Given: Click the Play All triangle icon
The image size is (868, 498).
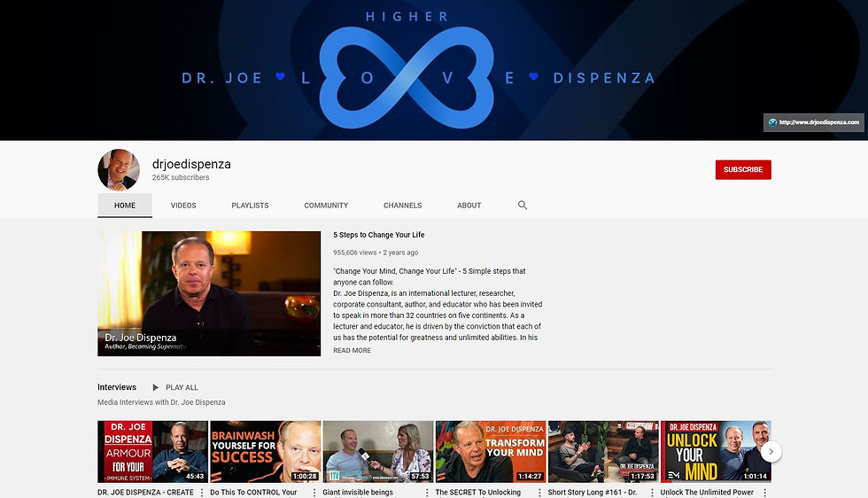Looking at the screenshot, I should click(x=156, y=387).
